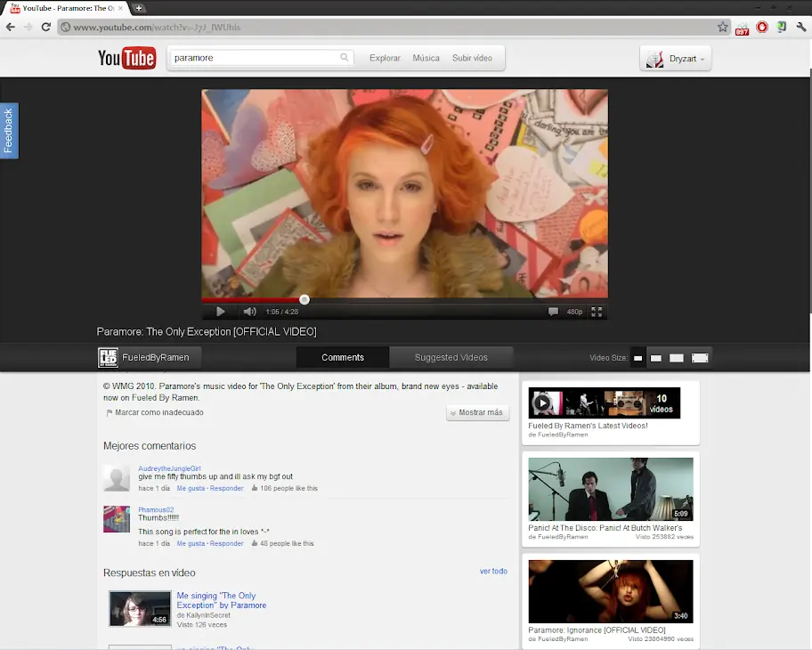This screenshot has height=650, width=812.
Task: Bookmark this page with the star icon
Action: point(722,27)
